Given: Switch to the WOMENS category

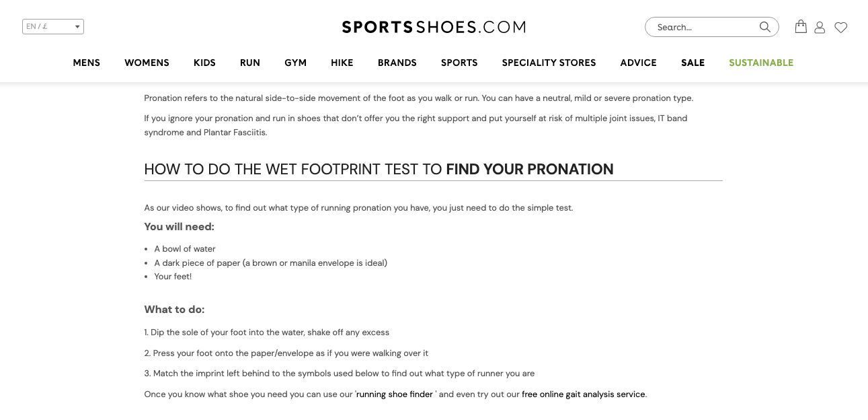Looking at the screenshot, I should tap(147, 63).
